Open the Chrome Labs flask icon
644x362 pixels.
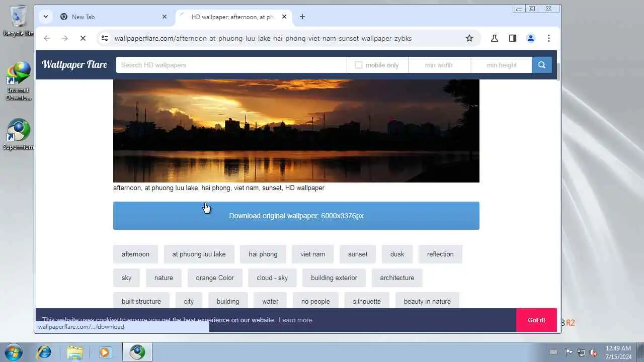[x=495, y=38]
